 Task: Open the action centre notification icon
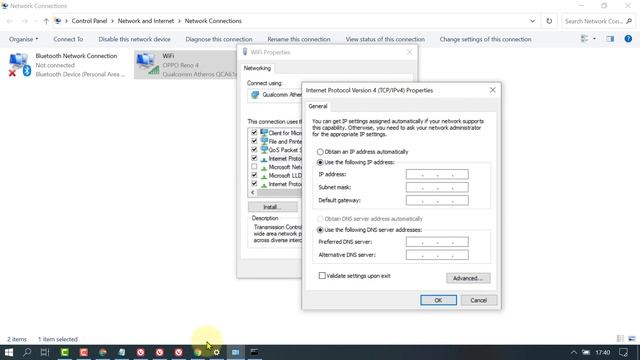tap(623, 352)
